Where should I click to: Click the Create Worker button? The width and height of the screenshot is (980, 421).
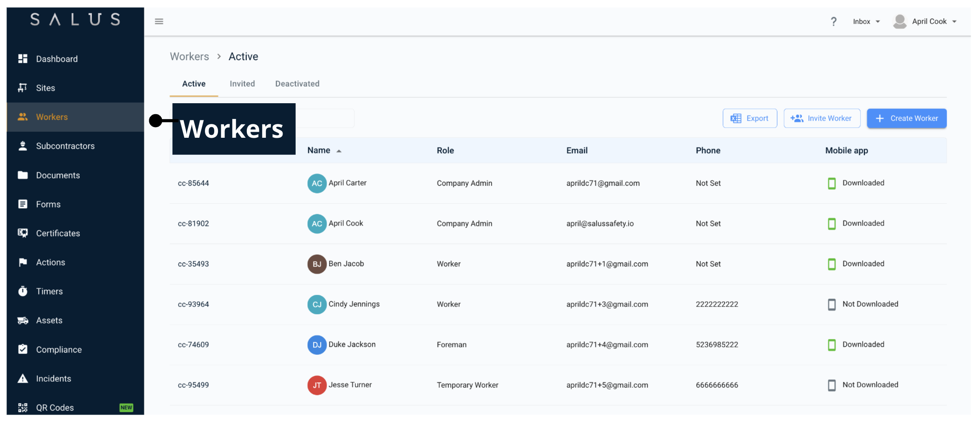[x=906, y=118]
